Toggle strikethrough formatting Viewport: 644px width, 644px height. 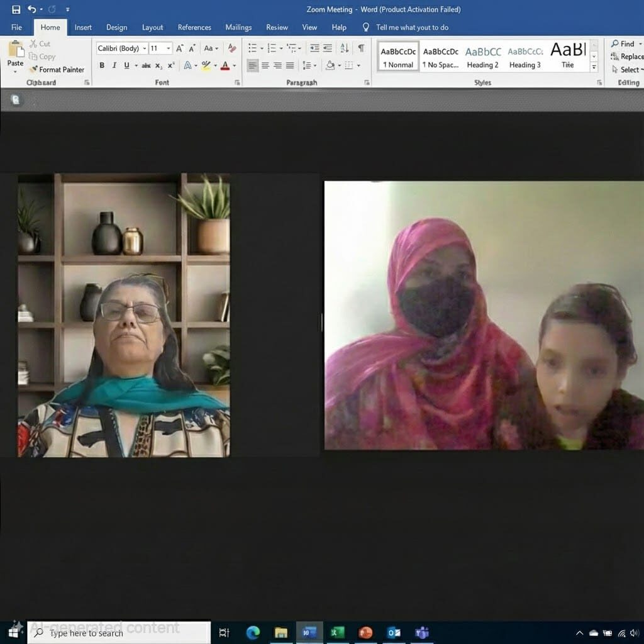pos(146,65)
